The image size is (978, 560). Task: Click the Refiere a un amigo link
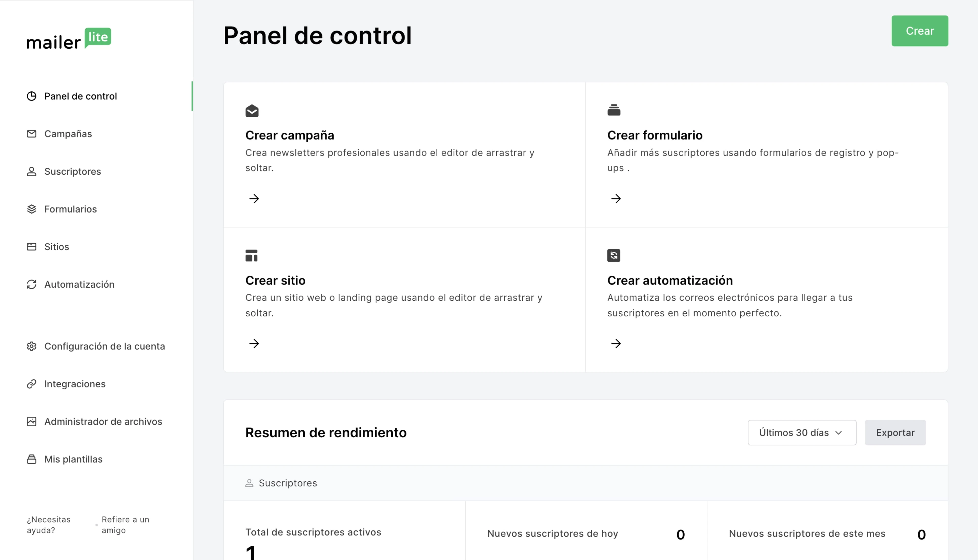point(125,525)
